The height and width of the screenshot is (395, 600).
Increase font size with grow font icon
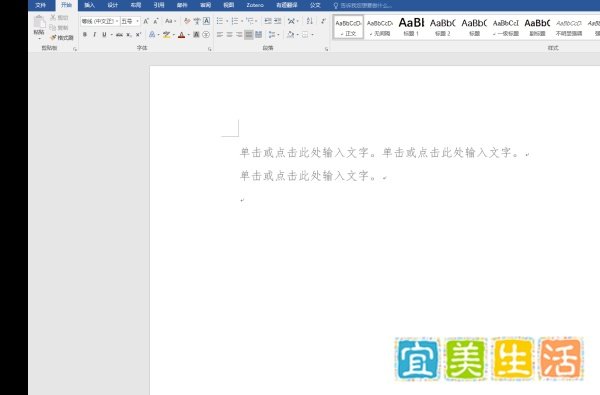pos(146,21)
